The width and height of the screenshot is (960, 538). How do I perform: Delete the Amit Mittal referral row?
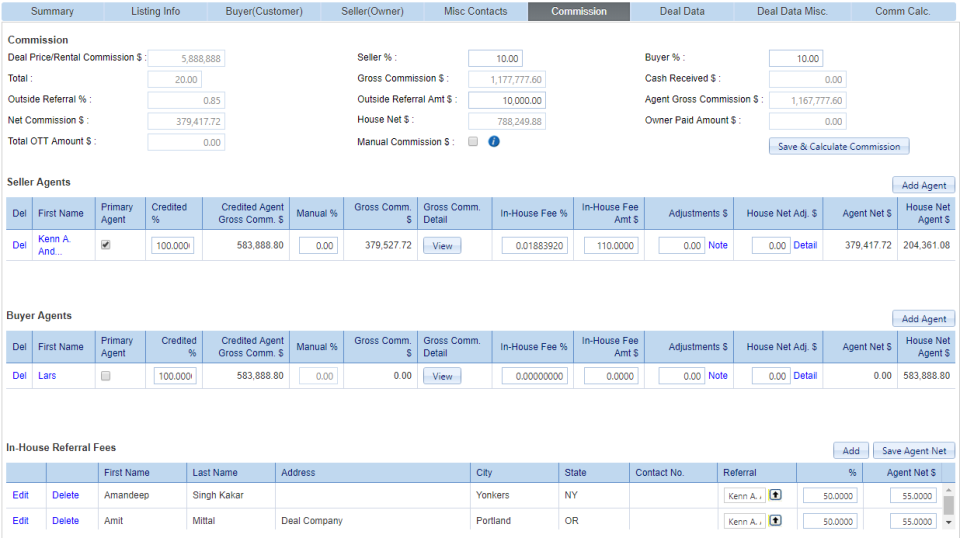[x=66, y=521]
